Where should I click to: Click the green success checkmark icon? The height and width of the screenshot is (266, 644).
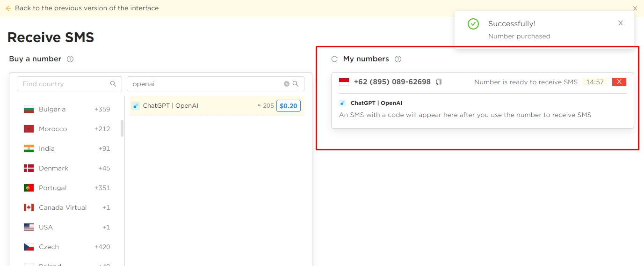(473, 24)
